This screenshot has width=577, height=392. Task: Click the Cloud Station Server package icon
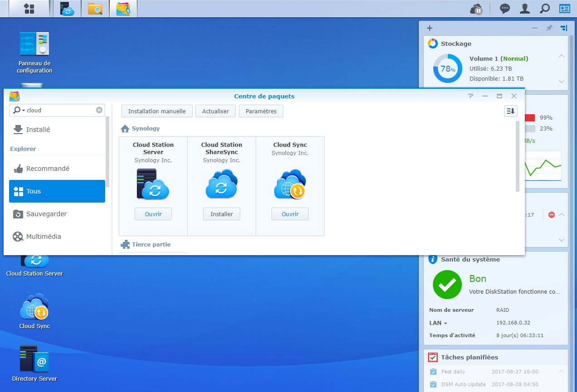click(153, 184)
